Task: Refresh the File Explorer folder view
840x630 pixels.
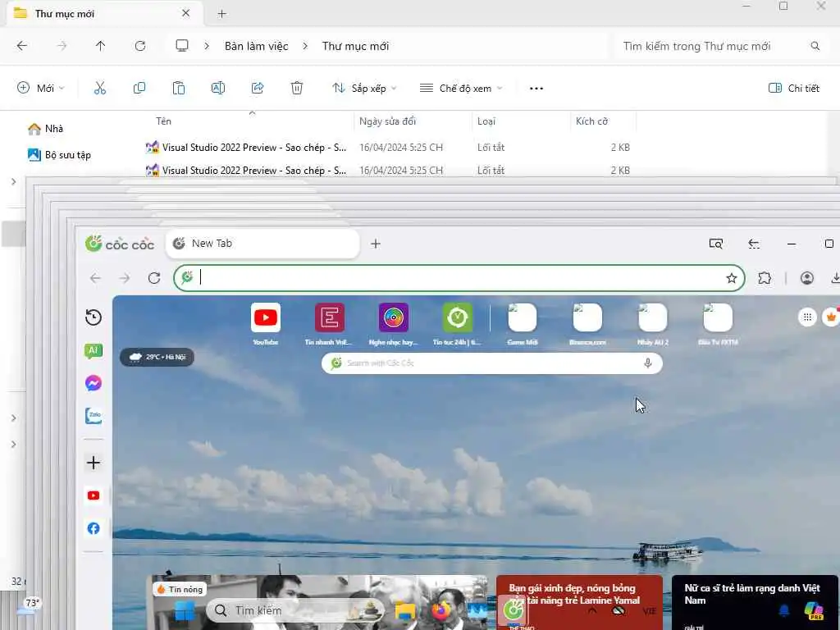Action: pos(140,46)
